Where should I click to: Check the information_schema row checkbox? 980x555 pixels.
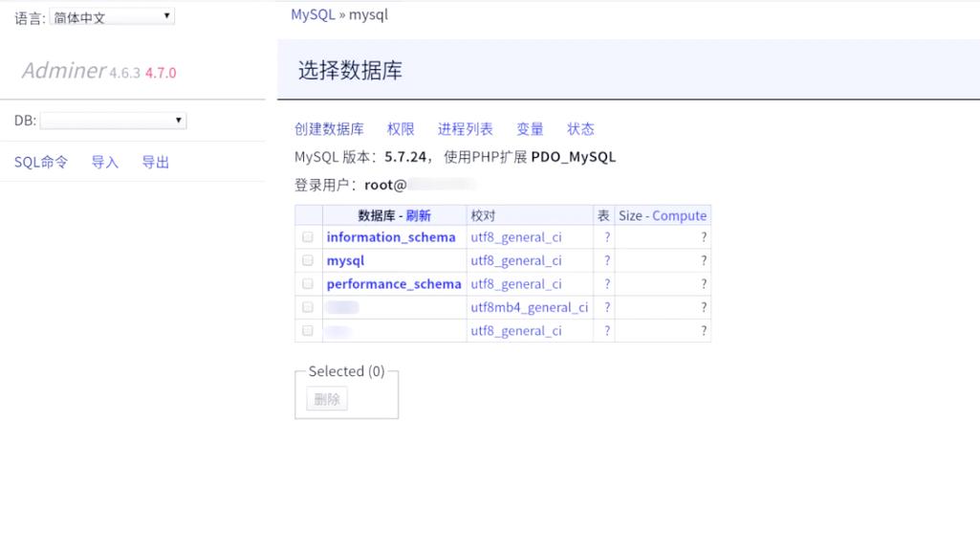click(x=308, y=237)
